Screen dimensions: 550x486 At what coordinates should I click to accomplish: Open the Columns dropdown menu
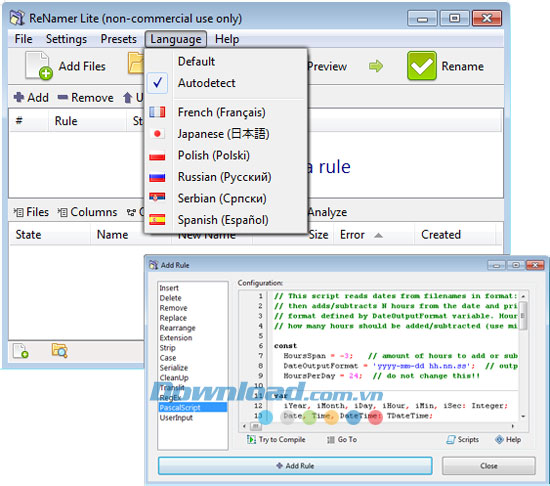coord(87,212)
